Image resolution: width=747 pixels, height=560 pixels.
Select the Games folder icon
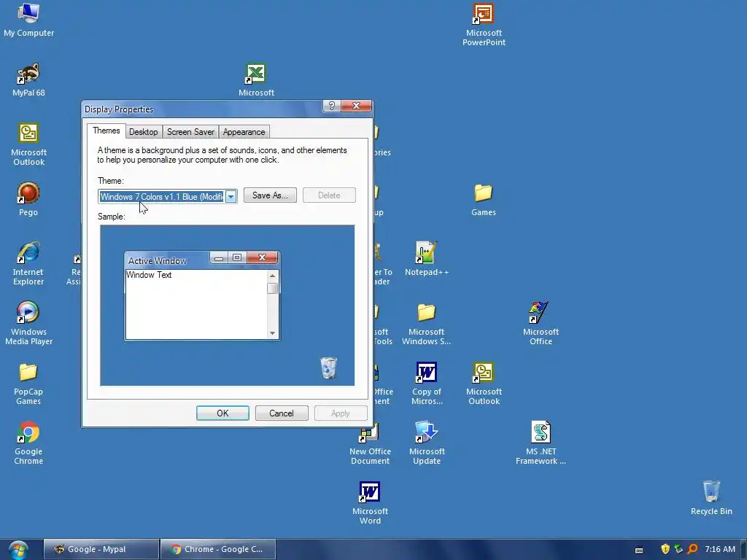click(x=484, y=200)
